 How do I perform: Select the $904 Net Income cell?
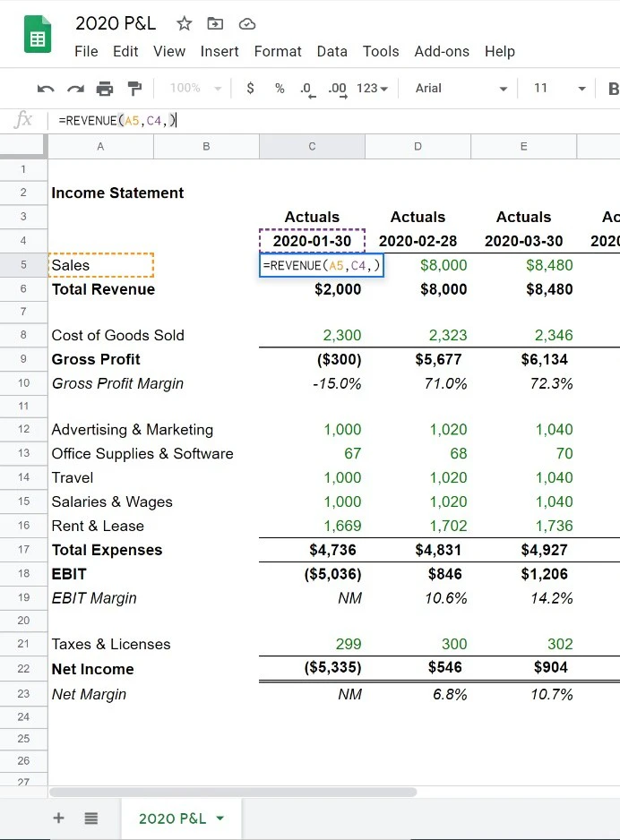523,667
